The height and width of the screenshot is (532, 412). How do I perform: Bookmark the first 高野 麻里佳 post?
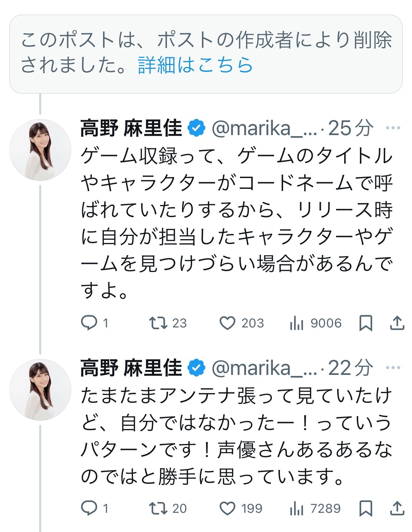[366, 323]
